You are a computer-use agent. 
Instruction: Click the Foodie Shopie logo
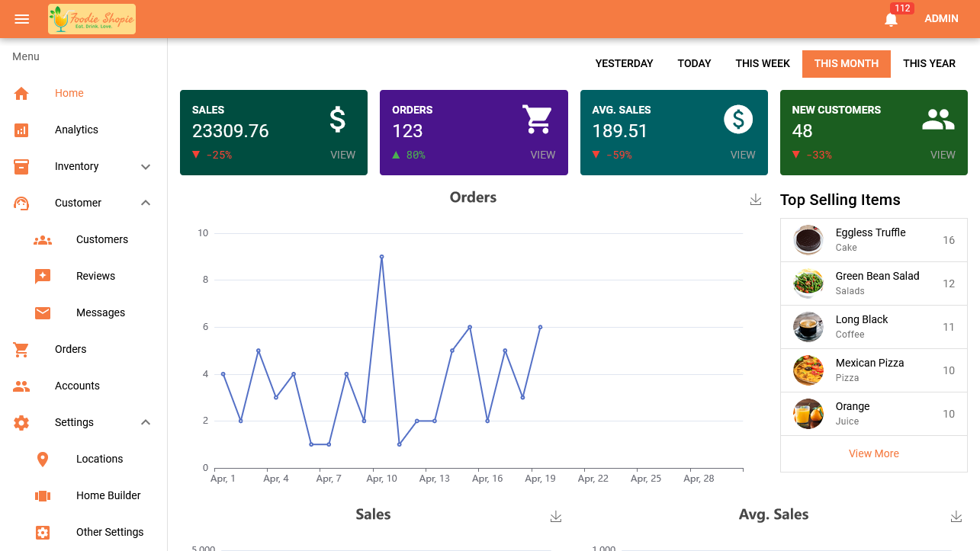(x=92, y=19)
